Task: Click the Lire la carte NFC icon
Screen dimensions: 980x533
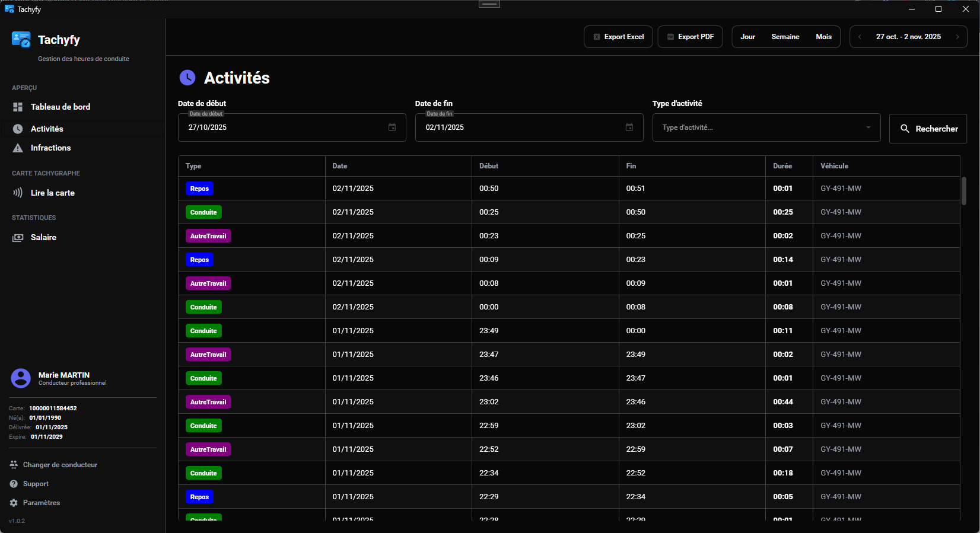Action: click(18, 193)
